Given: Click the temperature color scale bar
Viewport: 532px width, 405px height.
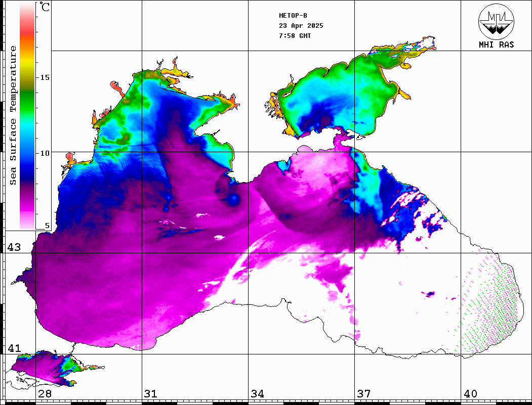Looking at the screenshot, I should point(27,116).
